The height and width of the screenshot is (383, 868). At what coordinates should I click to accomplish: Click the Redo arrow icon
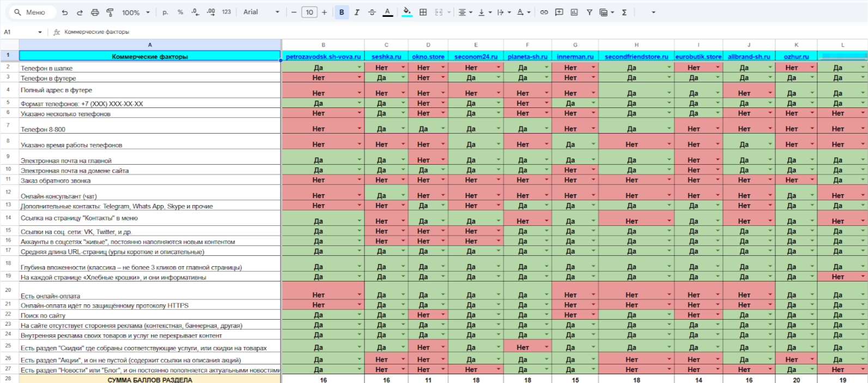(80, 12)
